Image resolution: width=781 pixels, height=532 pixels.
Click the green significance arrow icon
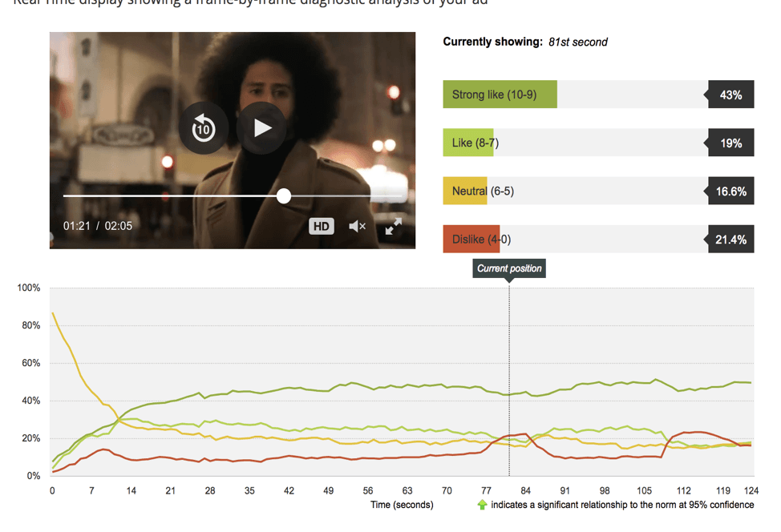tap(482, 505)
